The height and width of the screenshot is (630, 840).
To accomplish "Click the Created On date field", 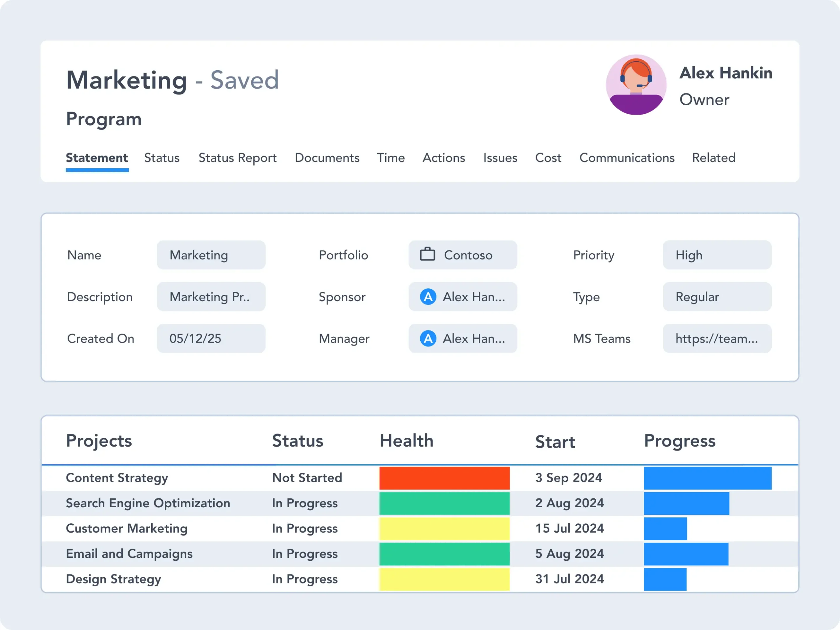I will pyautogui.click(x=211, y=338).
